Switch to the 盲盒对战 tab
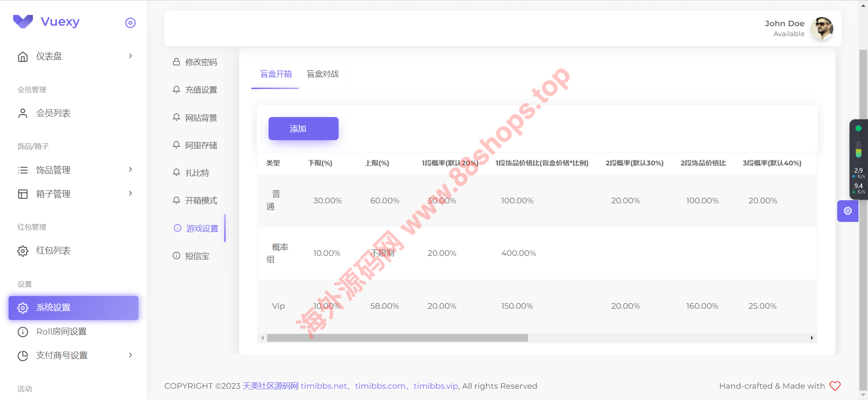This screenshot has width=868, height=400. (x=322, y=74)
